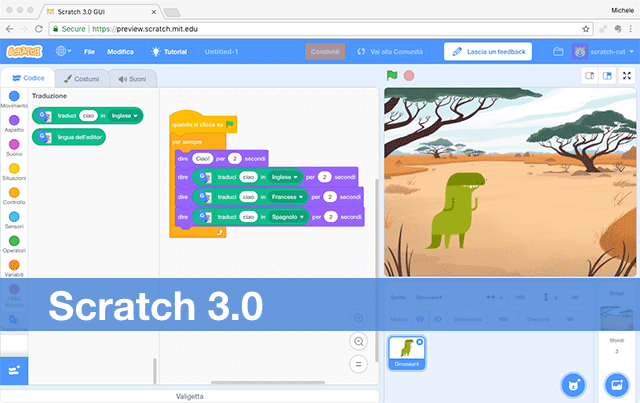Click the red stop button
640x403 pixels.
click(409, 76)
